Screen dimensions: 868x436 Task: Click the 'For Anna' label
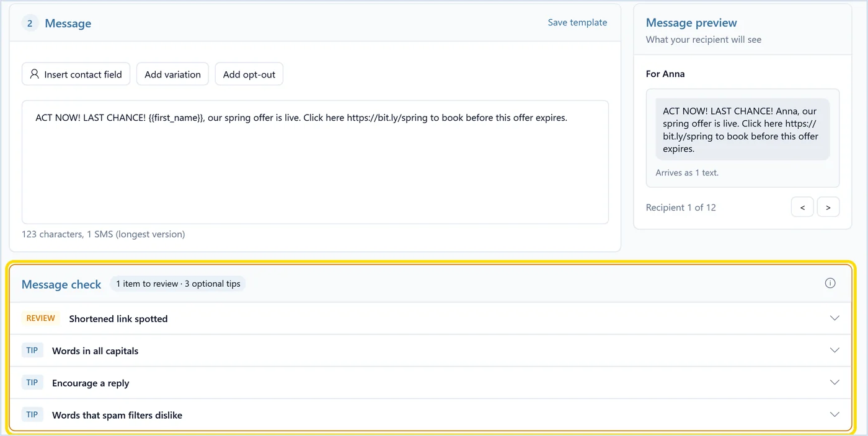665,74
